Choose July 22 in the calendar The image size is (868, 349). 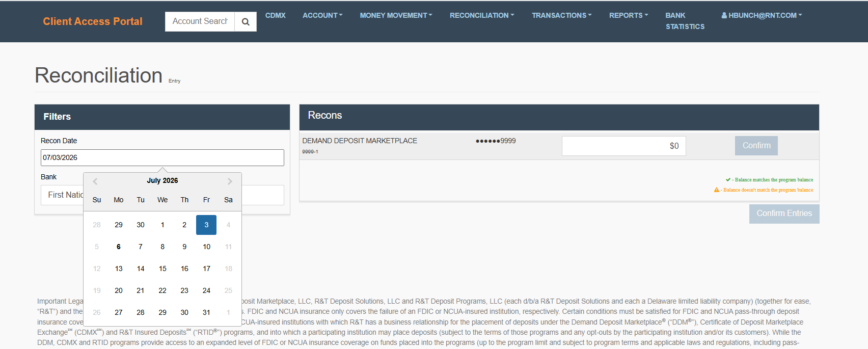162,290
